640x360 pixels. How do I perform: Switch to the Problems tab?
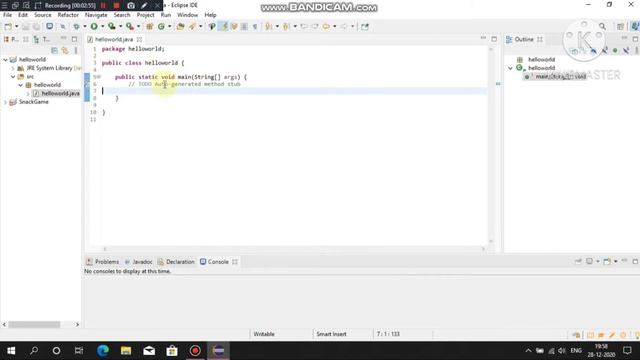102,262
